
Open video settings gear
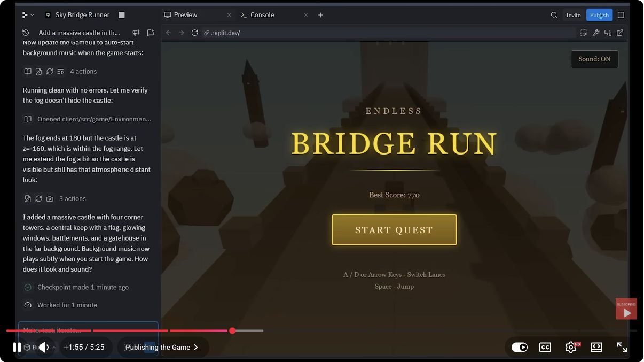(571, 347)
